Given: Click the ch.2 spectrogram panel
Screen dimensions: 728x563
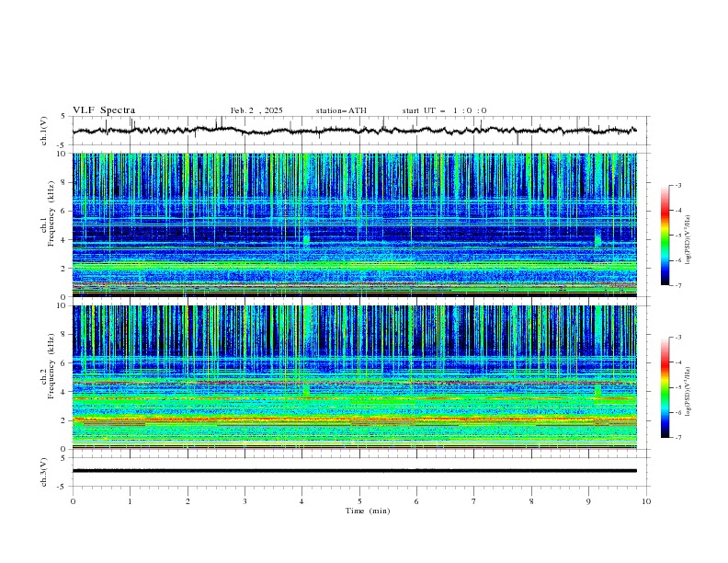Looking at the screenshot, I should tap(355, 377).
